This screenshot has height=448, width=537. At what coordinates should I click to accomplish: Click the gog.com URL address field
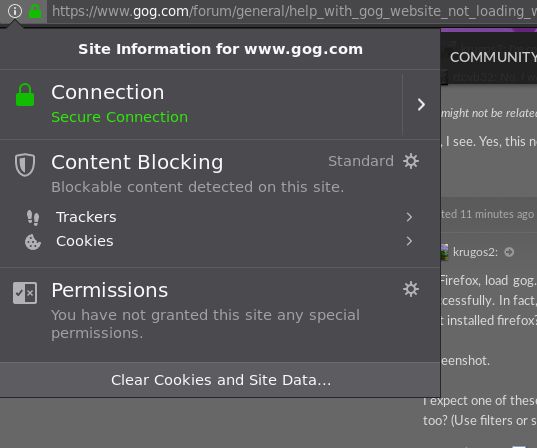[292, 11]
